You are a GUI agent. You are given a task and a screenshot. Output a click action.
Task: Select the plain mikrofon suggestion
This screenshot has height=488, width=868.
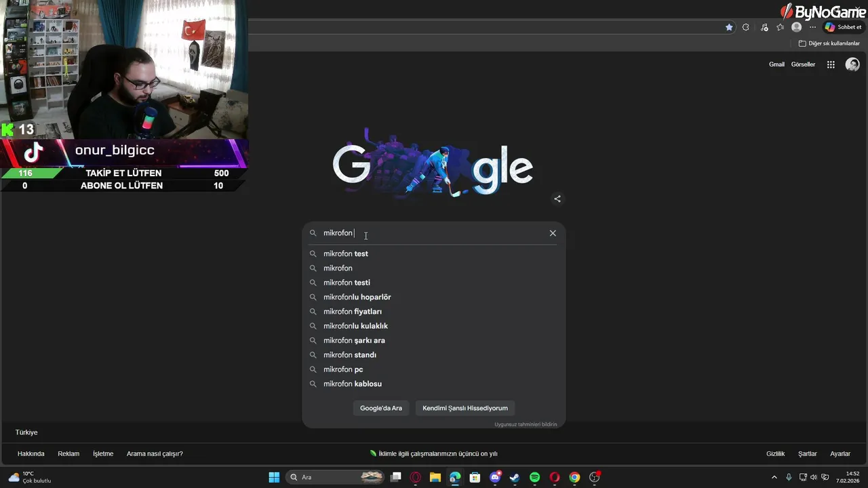(433, 268)
